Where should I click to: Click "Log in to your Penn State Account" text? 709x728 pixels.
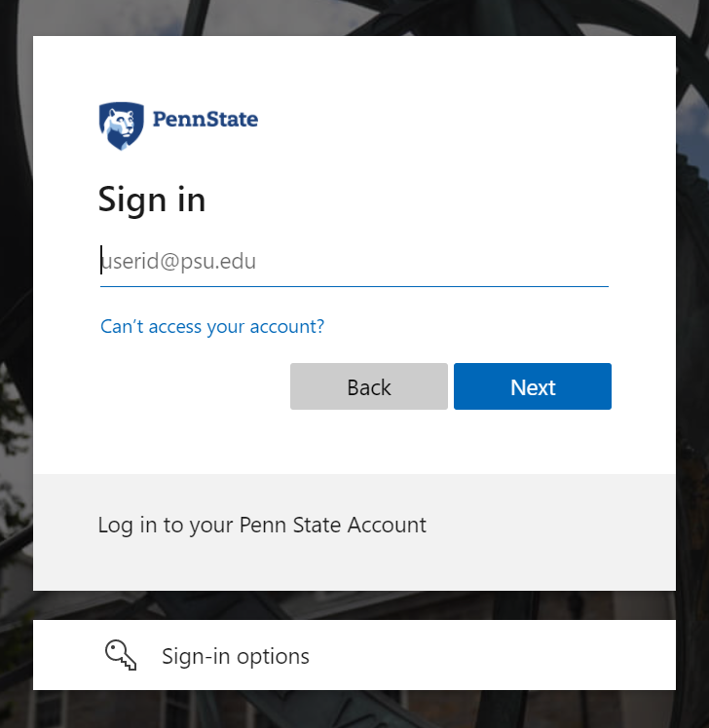tap(262, 526)
